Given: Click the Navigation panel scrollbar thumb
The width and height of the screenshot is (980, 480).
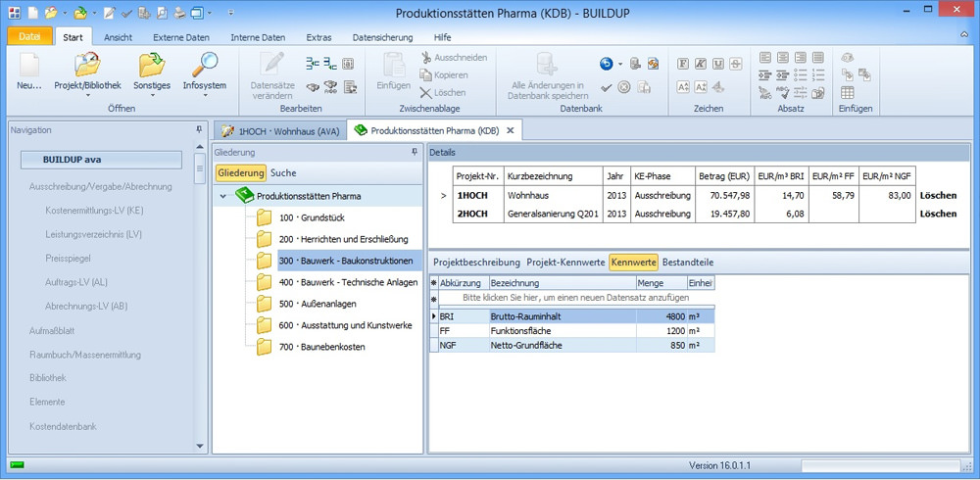Looking at the screenshot, I should tap(199, 168).
